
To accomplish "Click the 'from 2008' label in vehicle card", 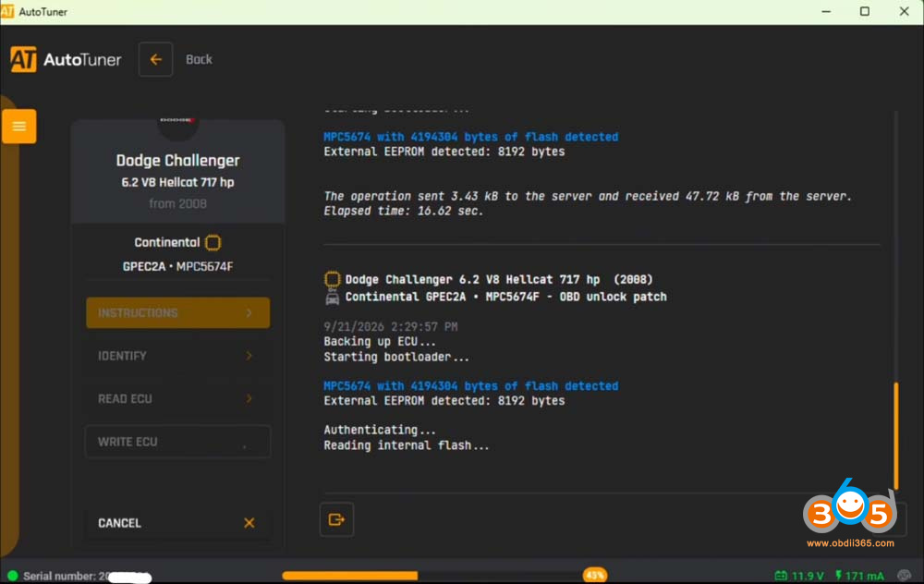I will (x=177, y=204).
